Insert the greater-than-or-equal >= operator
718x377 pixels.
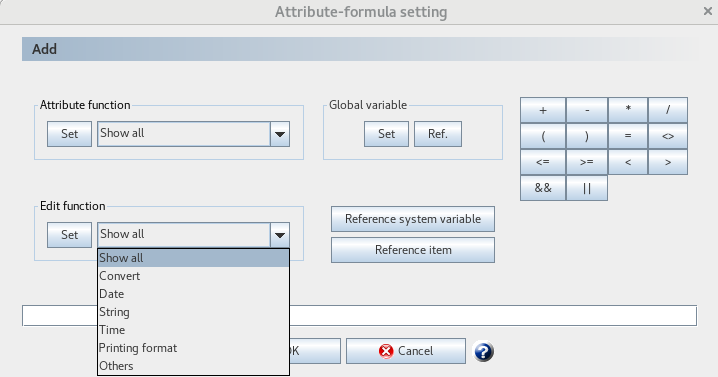point(587,162)
